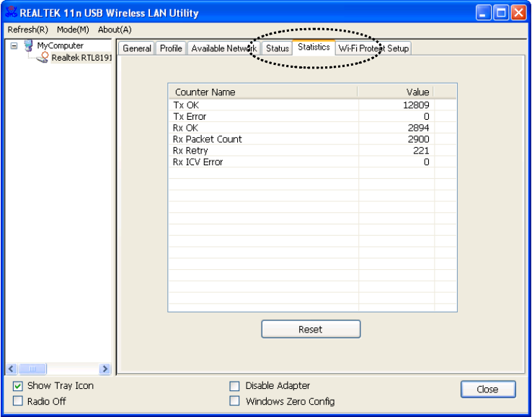This screenshot has height=417, width=532.
Task: Click left arrow of tree scrollbar
Action: pos(12,369)
